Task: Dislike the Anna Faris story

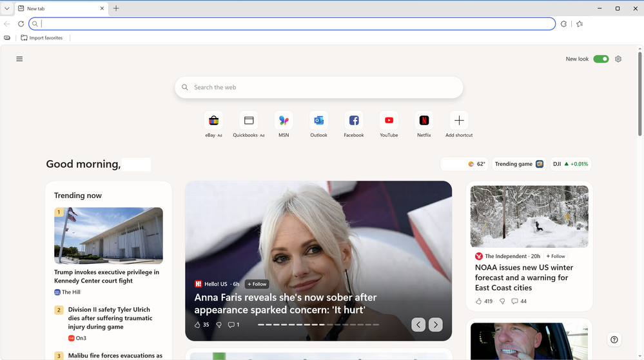Action: coord(219,325)
